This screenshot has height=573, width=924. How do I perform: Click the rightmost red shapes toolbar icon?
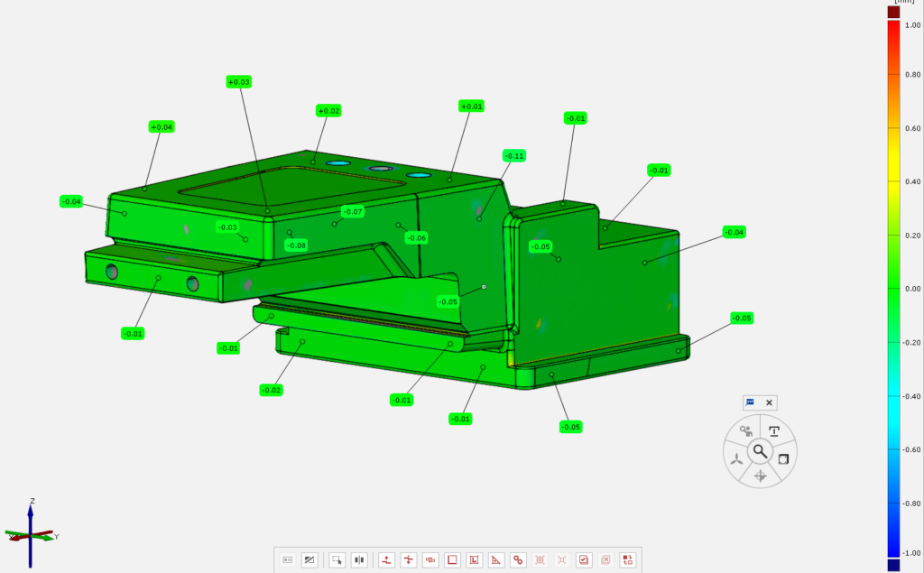(628, 559)
